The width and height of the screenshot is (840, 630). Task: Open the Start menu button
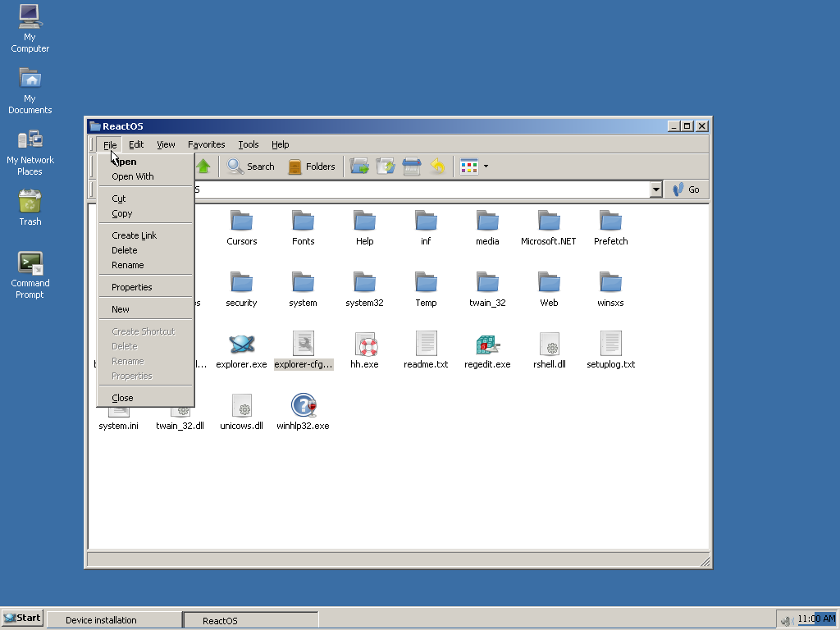22,619
